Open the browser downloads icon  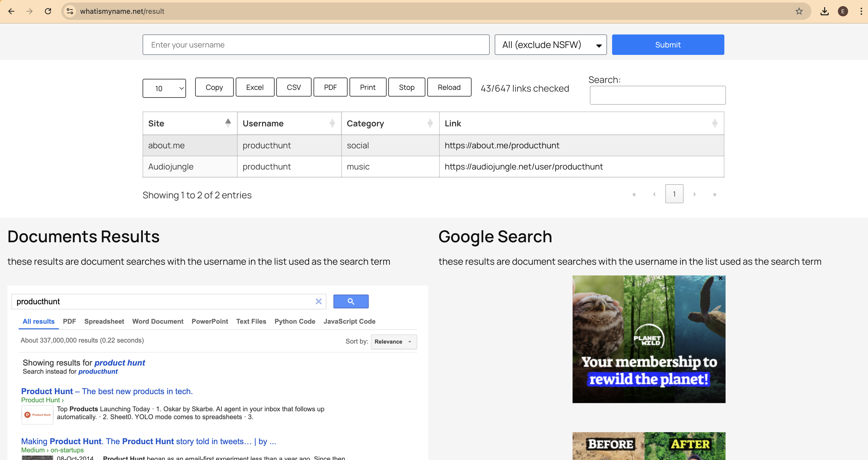coord(824,11)
